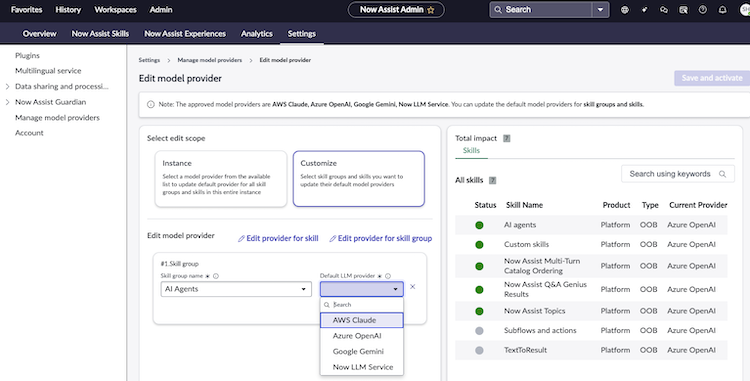
Task: Switch to the Overview tab
Action: (x=39, y=33)
